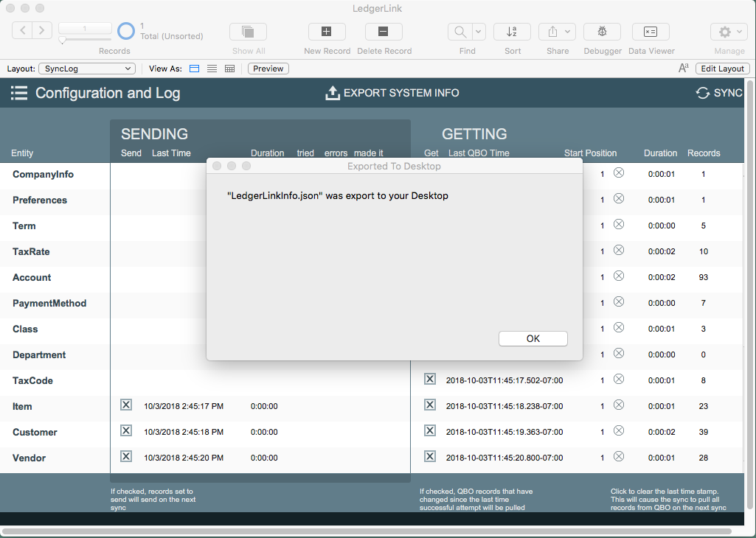Image resolution: width=756 pixels, height=538 pixels.
Task: Expand the Manage dropdown arrow
Action: [x=740, y=32]
